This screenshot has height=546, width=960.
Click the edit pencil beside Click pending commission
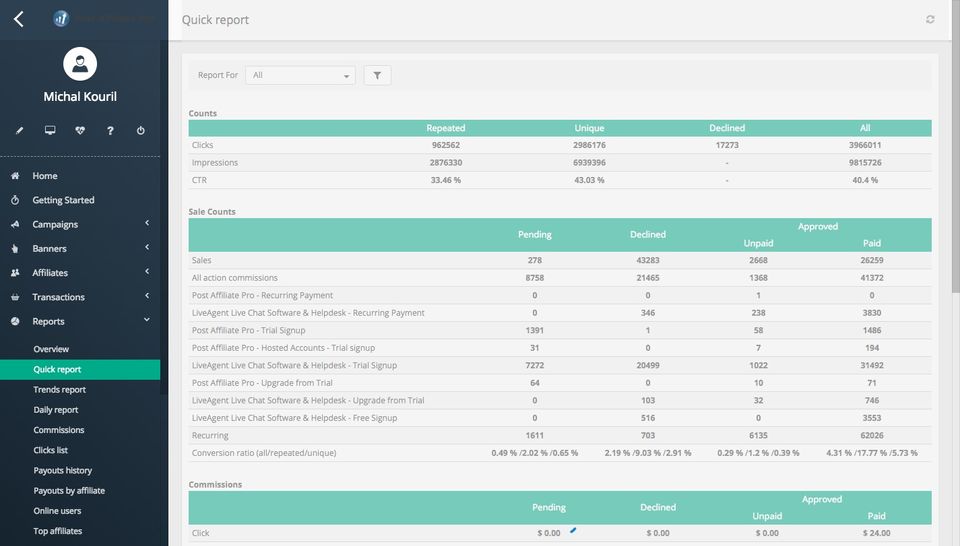(573, 530)
